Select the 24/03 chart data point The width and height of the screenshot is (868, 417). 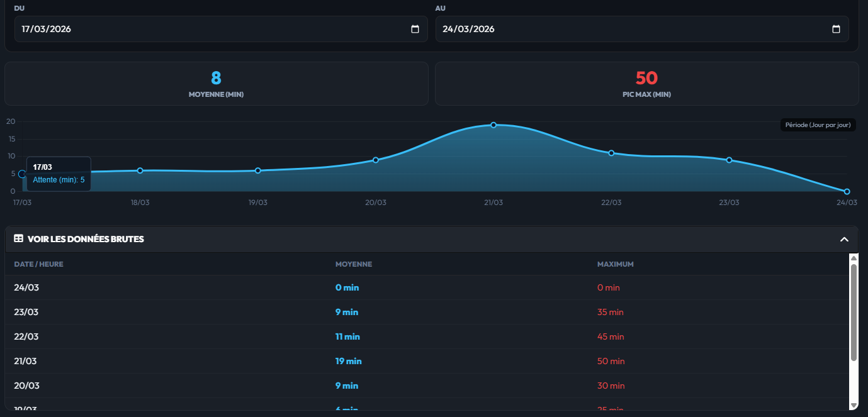(847, 191)
